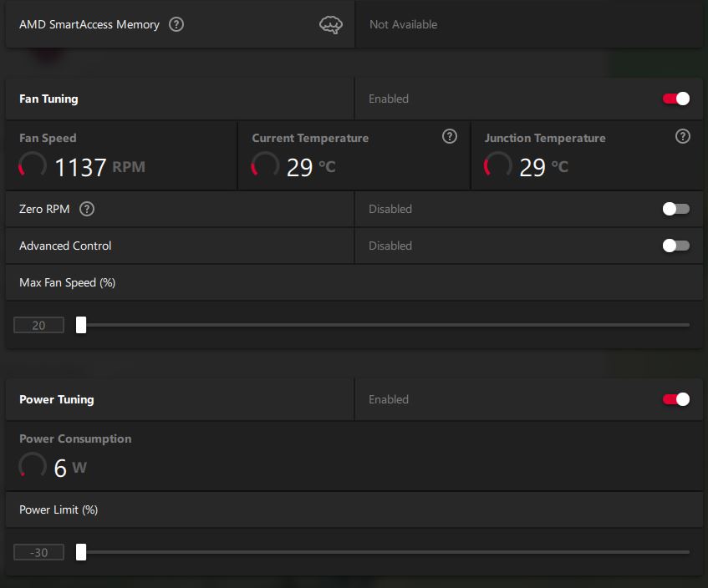Open Junction Temperature help icon
This screenshot has width=708, height=588.
coord(682,136)
